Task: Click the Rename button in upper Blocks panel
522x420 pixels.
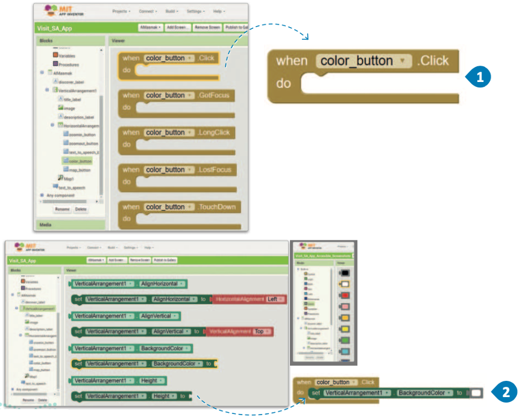Action: click(62, 209)
